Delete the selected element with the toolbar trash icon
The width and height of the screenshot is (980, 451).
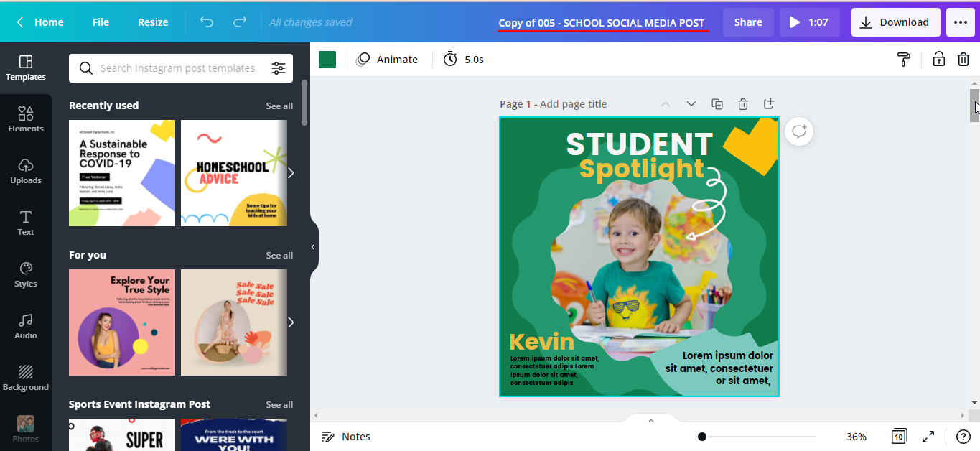[963, 60]
